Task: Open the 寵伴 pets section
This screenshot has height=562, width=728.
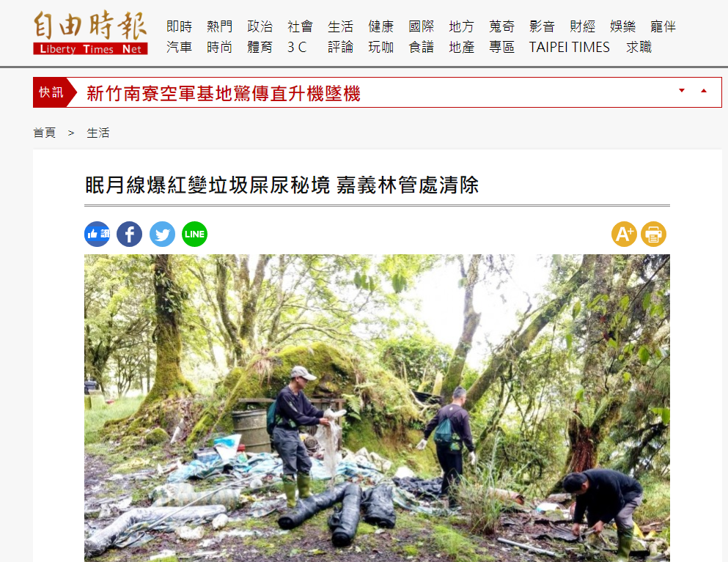Action: [663, 26]
